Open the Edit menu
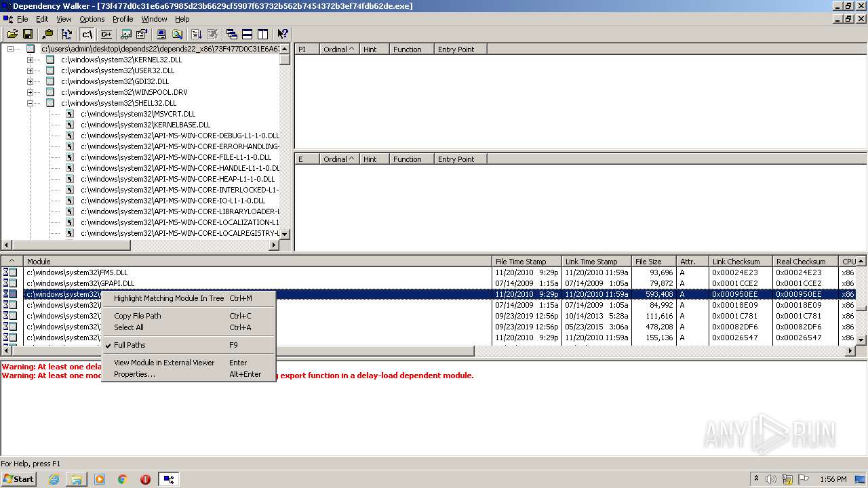Image resolution: width=868 pixels, height=488 pixels. click(42, 19)
